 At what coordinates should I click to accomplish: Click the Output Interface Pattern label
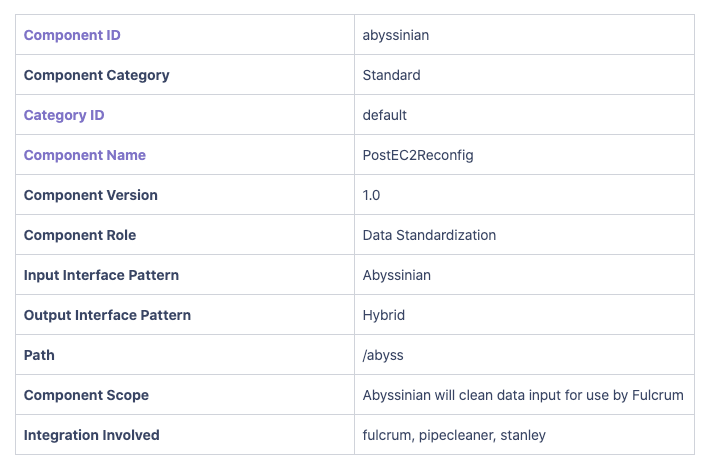[x=107, y=315]
